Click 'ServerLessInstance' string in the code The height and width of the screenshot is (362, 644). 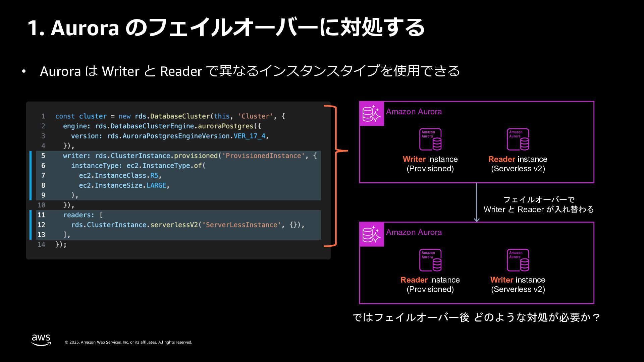pos(241,225)
